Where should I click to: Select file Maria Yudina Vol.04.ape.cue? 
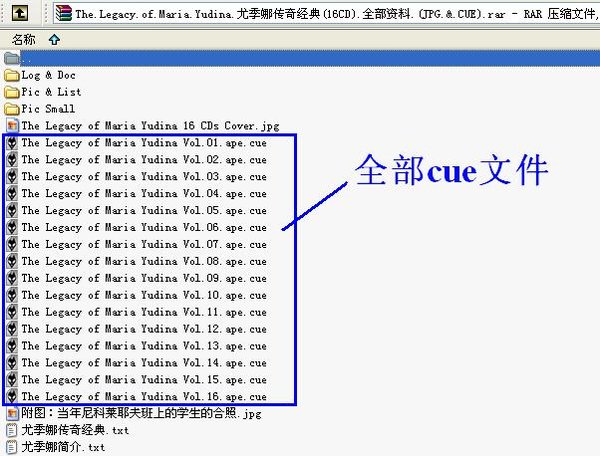tap(144, 194)
